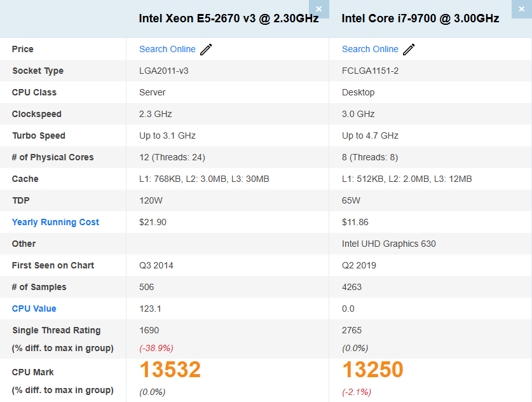
Task: Click the LGA2011-v3 socket type value
Action: tap(163, 71)
